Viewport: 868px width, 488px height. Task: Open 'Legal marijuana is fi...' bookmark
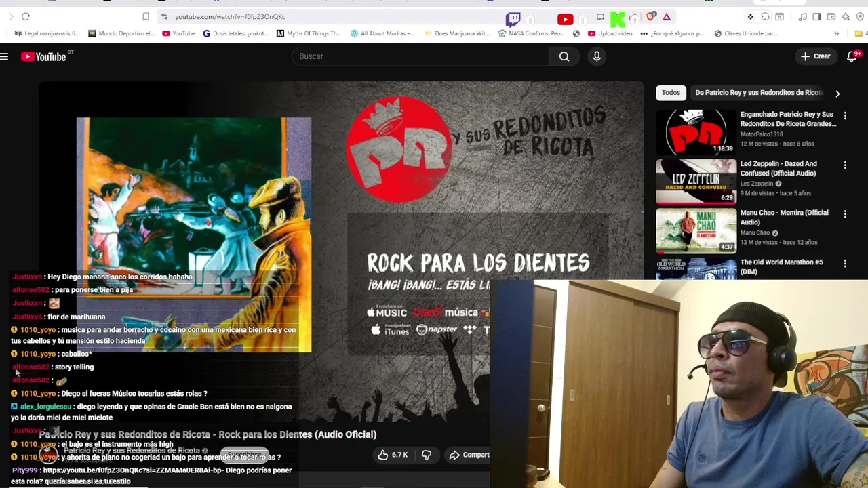coord(47,33)
